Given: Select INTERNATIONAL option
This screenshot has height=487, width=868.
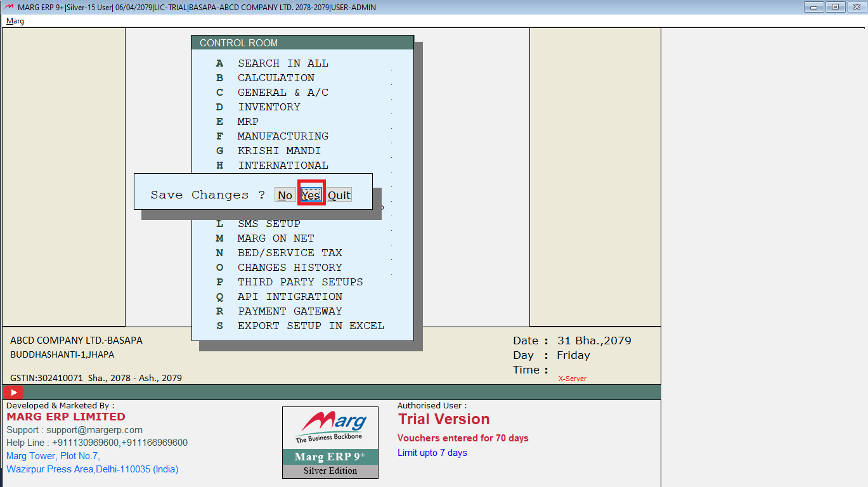Looking at the screenshot, I should [x=283, y=166].
